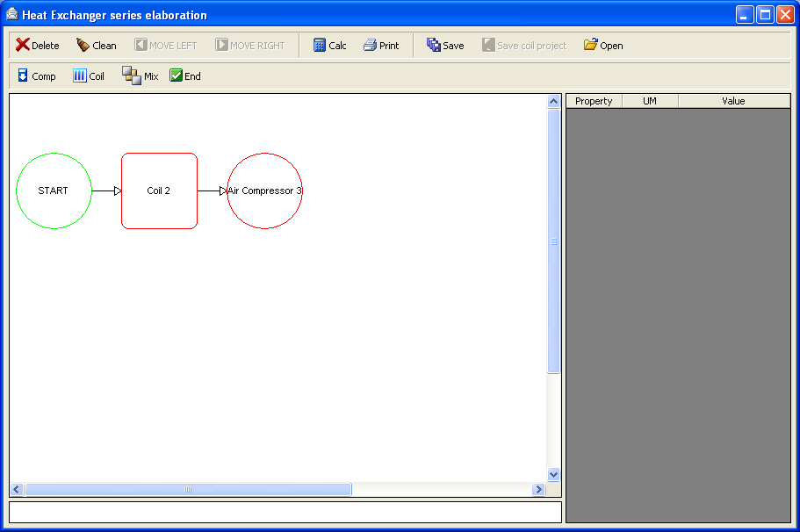The image size is (800, 532).
Task: Print the exchanger series
Action: [381, 46]
